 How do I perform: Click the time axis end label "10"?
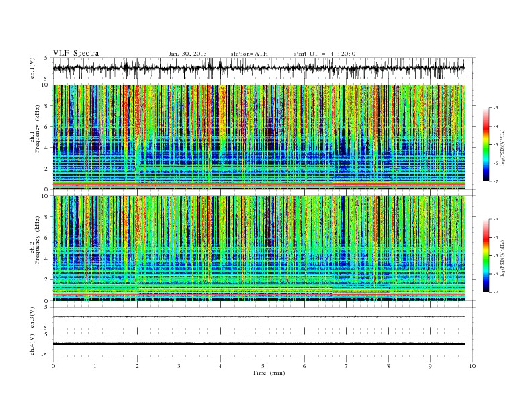pyautogui.click(x=472, y=366)
